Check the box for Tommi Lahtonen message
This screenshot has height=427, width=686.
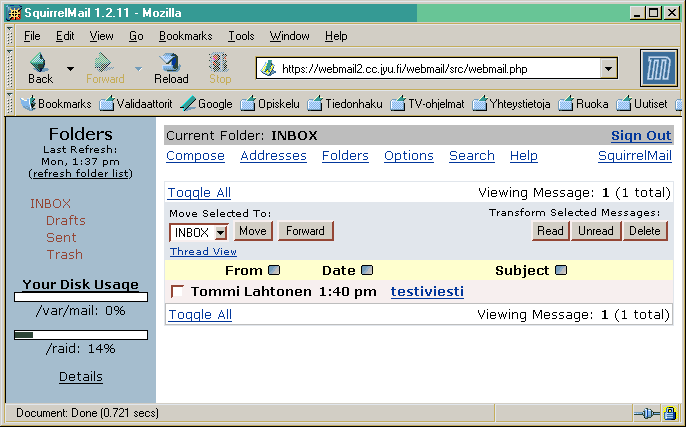click(177, 291)
